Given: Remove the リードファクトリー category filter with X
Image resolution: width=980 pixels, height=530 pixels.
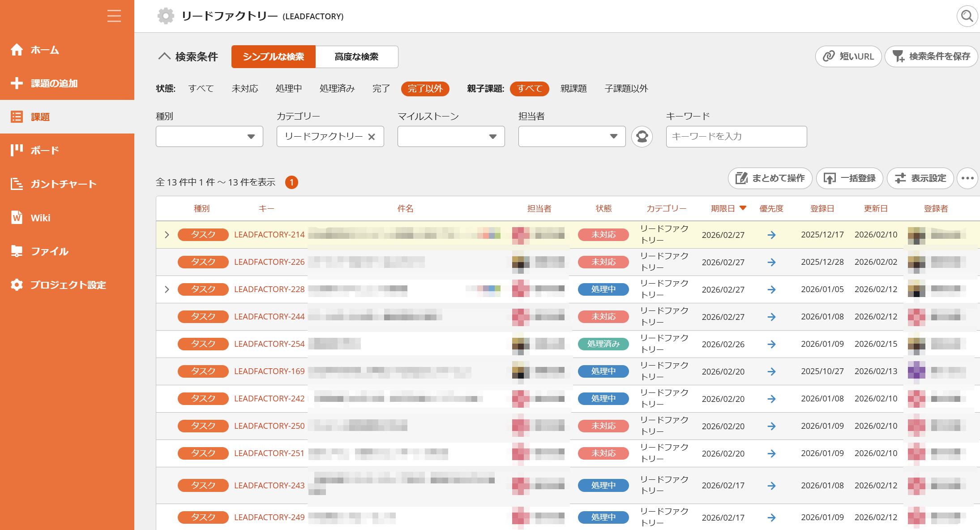Looking at the screenshot, I should pos(372,137).
